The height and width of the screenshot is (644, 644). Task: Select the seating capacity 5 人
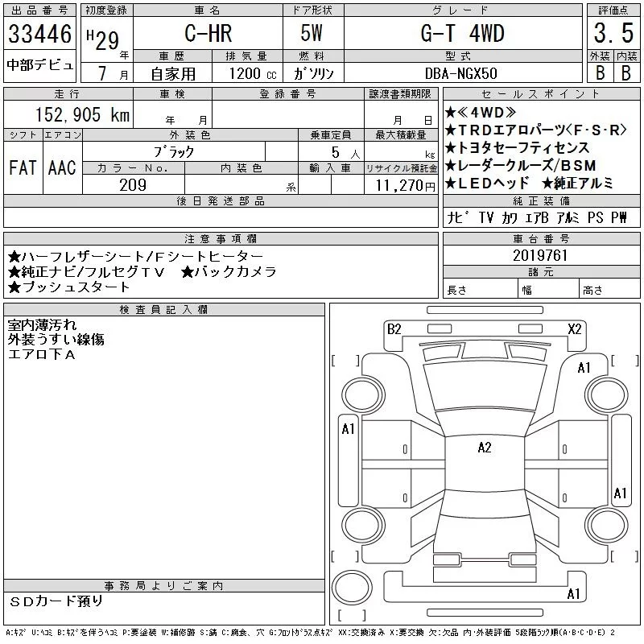pos(345,153)
